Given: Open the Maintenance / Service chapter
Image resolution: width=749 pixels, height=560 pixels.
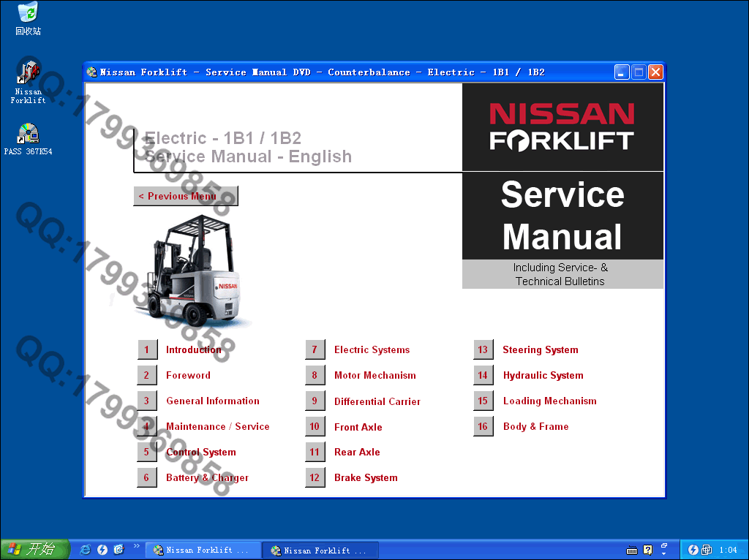Looking at the screenshot, I should 217,427.
